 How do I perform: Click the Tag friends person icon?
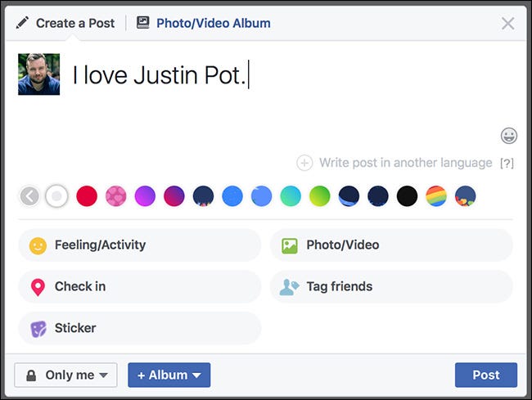[x=289, y=287]
